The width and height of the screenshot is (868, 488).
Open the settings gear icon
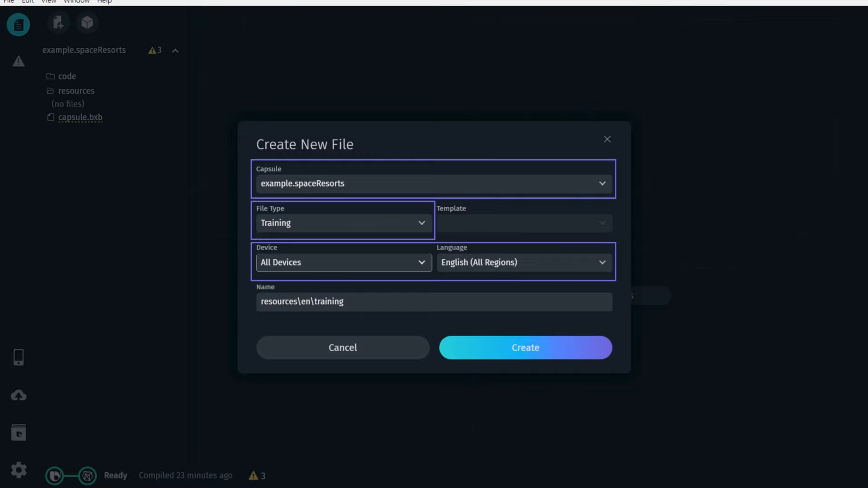click(x=19, y=470)
